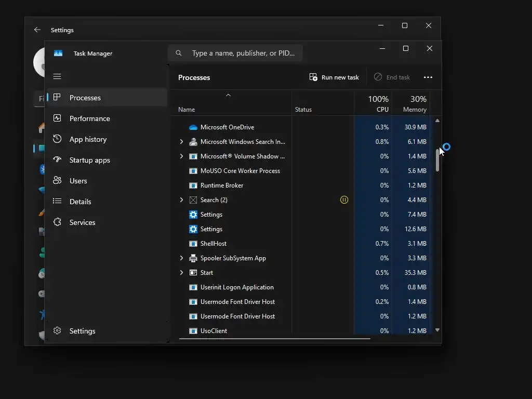Screen dimensions: 532x399
Task: Click the UsoClient process icon
Action: pos(193,331)
